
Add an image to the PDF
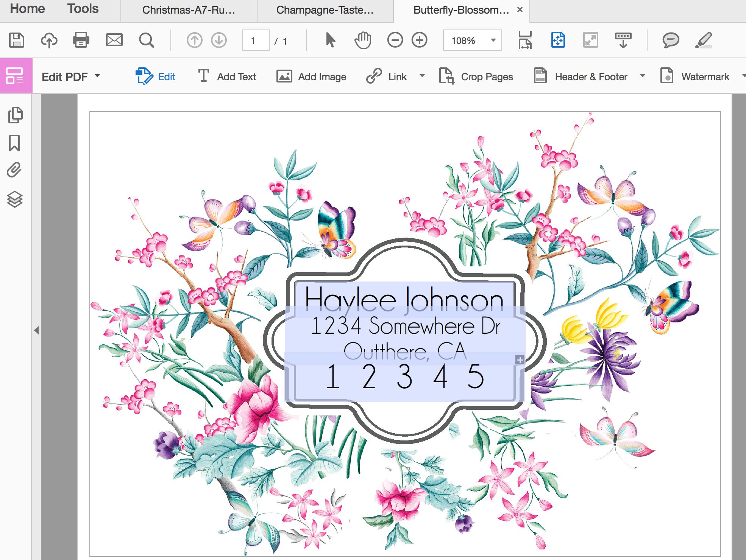[x=312, y=76]
